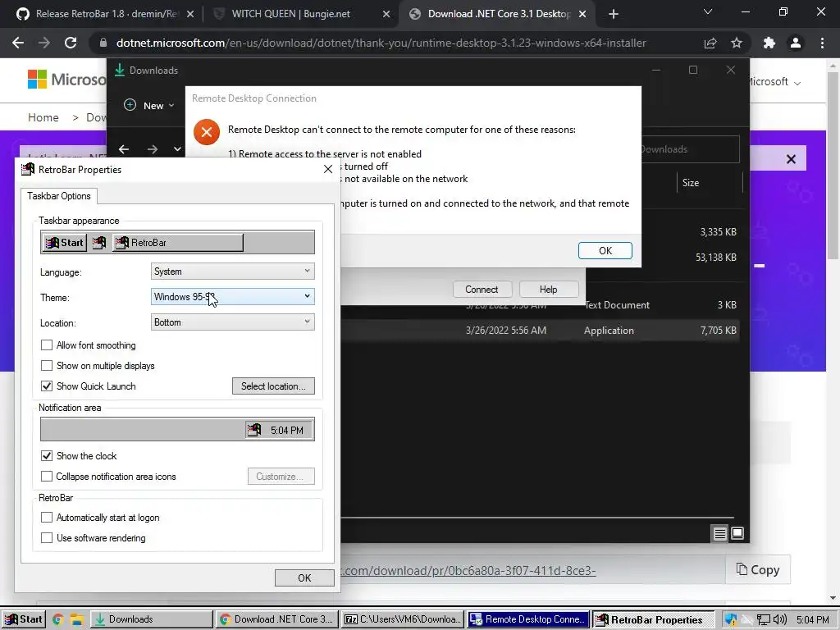Open Chrome tab search chevron
840x630 pixels.
[x=708, y=11]
